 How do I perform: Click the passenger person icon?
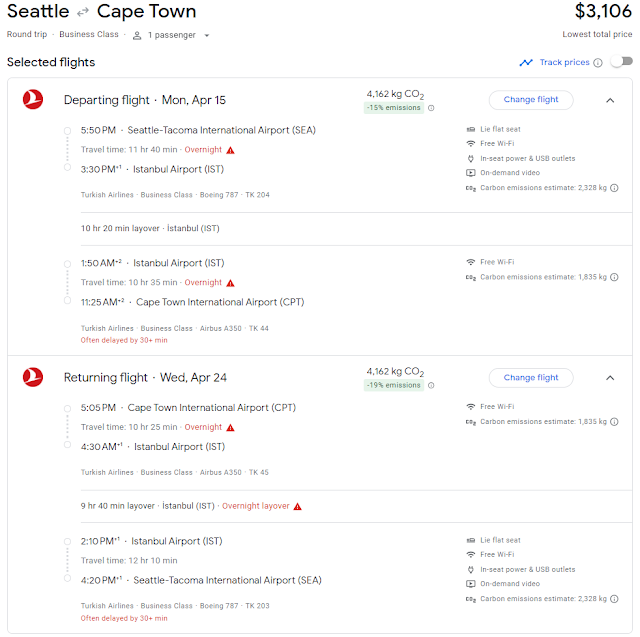pos(139,35)
